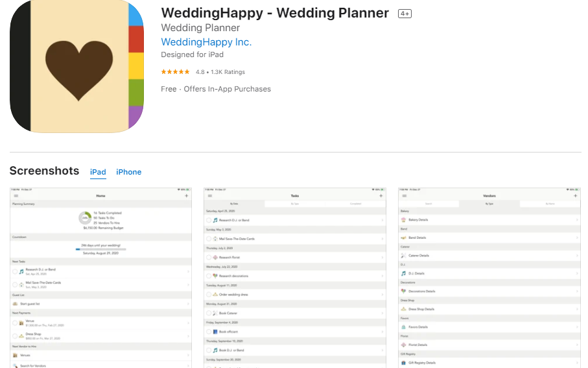Switch to iPad screenshots tab
Screen dimensions: 588x368
pos(98,172)
